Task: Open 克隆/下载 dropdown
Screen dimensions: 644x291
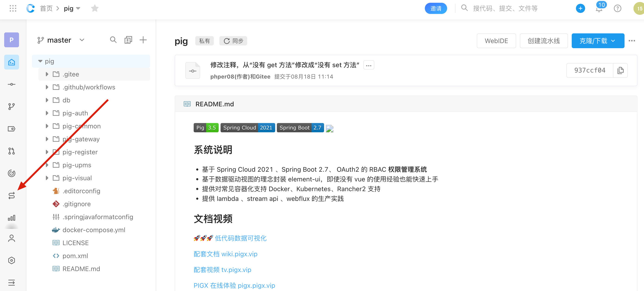Action: pyautogui.click(x=598, y=41)
